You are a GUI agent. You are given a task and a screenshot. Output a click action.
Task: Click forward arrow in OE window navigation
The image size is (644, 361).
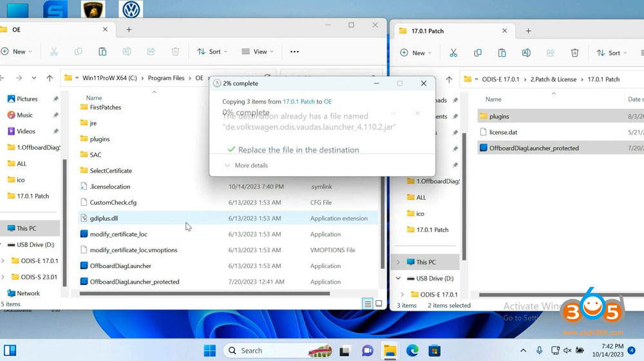[x=19, y=78]
